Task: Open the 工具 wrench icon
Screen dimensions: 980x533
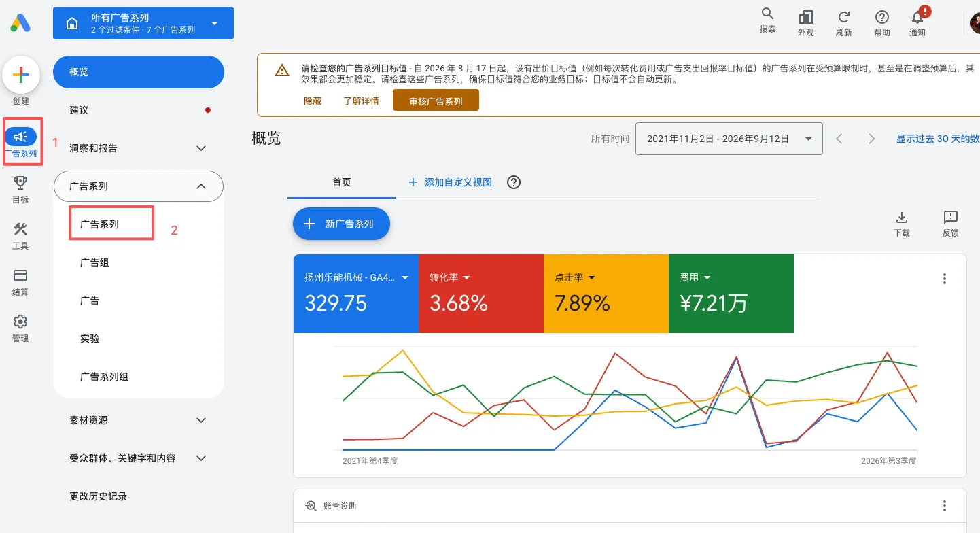Action: (20, 228)
